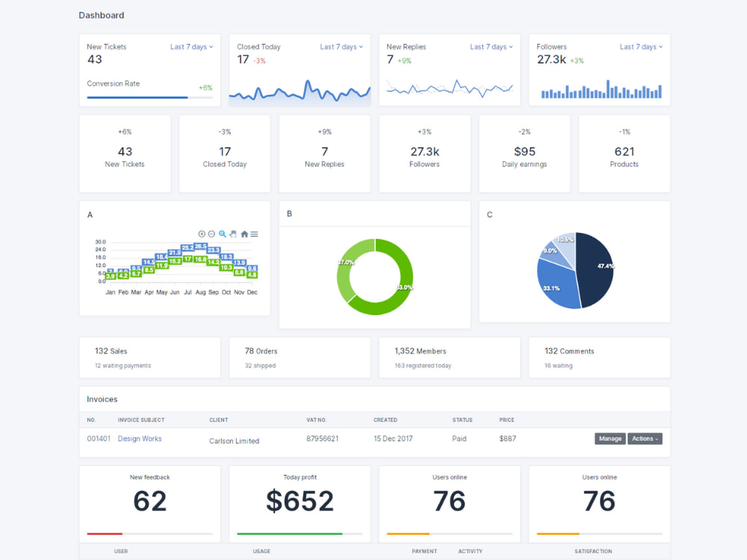Click the CREATED column header

click(x=385, y=420)
